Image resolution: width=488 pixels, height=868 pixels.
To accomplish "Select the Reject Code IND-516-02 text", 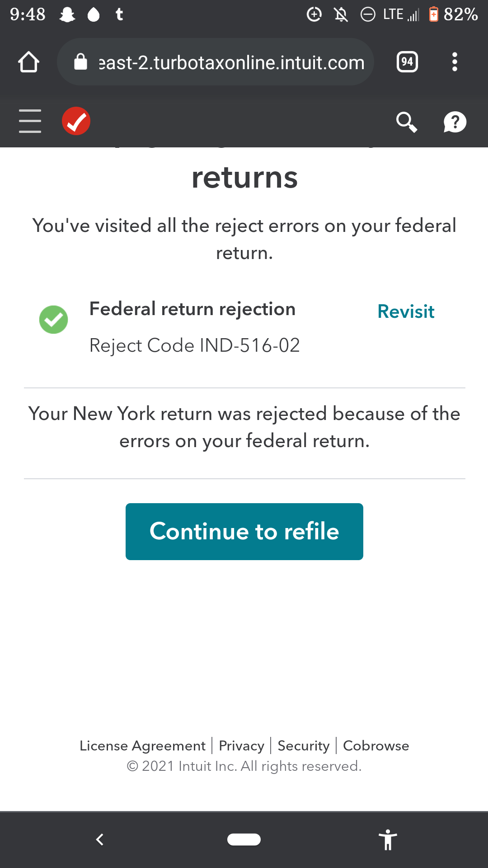I will (x=194, y=345).
